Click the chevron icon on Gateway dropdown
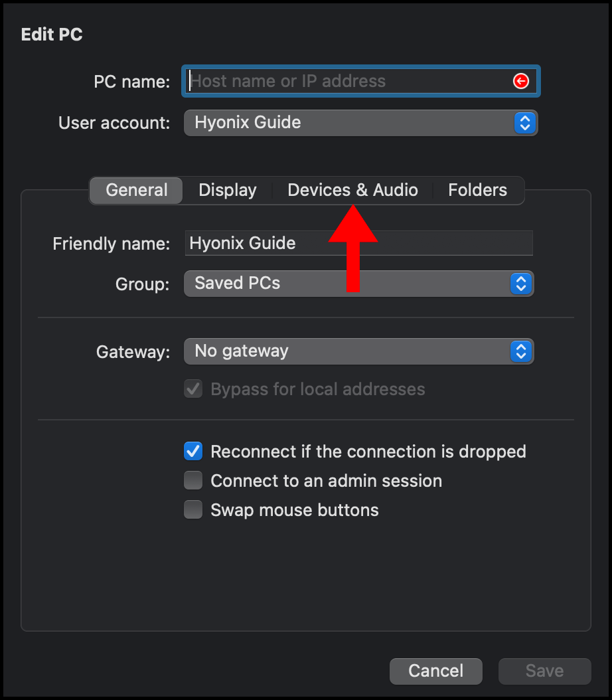612x700 pixels. (522, 351)
